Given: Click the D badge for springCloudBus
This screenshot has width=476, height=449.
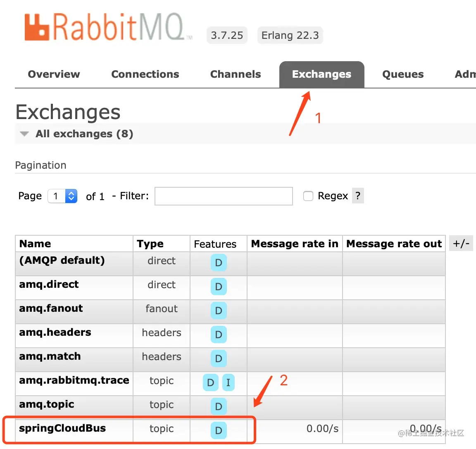Looking at the screenshot, I should click(219, 430).
